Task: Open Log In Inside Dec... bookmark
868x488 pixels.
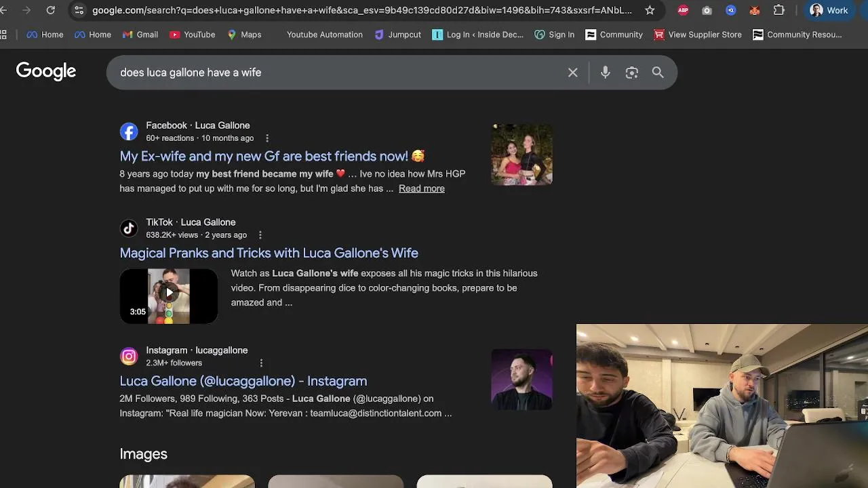Action: [x=477, y=35]
